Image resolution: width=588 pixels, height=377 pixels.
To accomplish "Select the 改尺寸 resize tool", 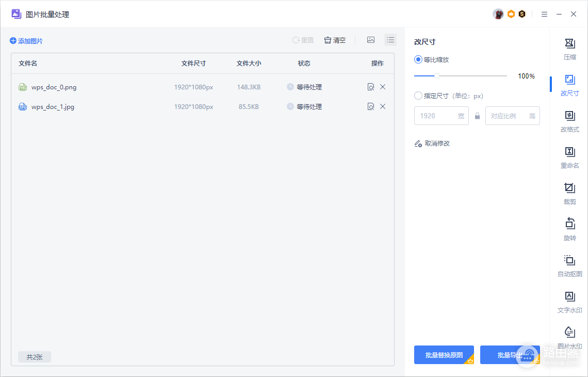I will coord(569,85).
